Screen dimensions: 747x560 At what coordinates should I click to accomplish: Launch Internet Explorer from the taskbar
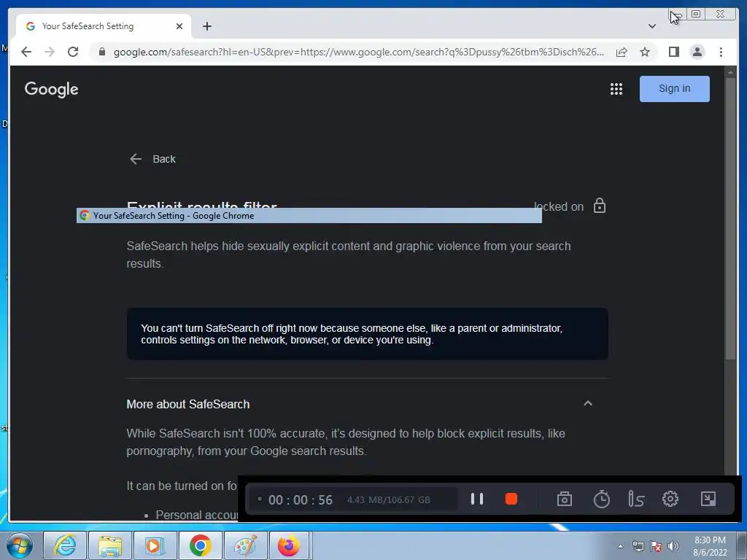pos(65,545)
